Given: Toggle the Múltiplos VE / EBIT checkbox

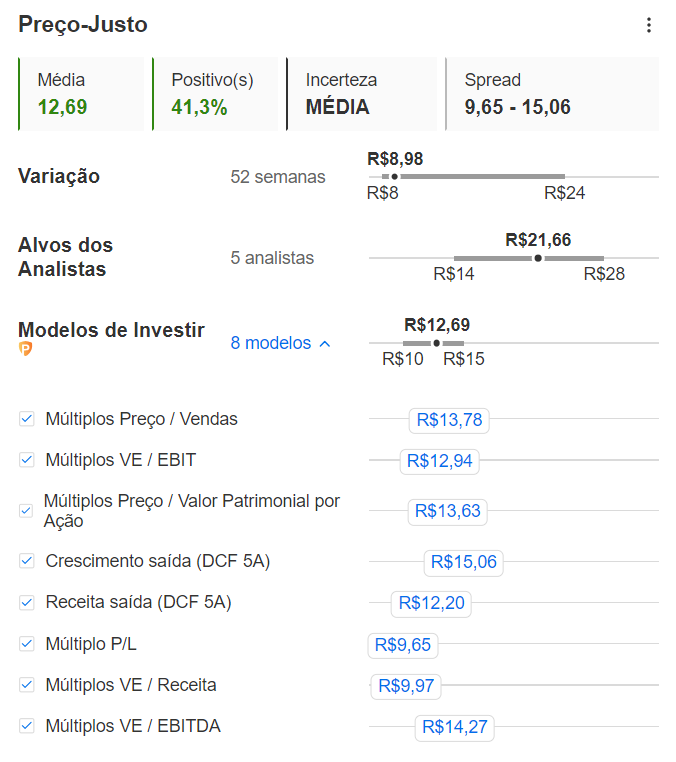Looking at the screenshot, I should [x=27, y=460].
